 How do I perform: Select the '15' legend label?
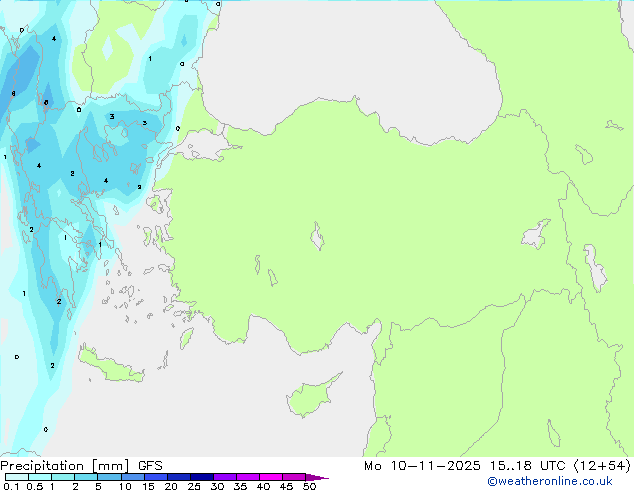148,486
